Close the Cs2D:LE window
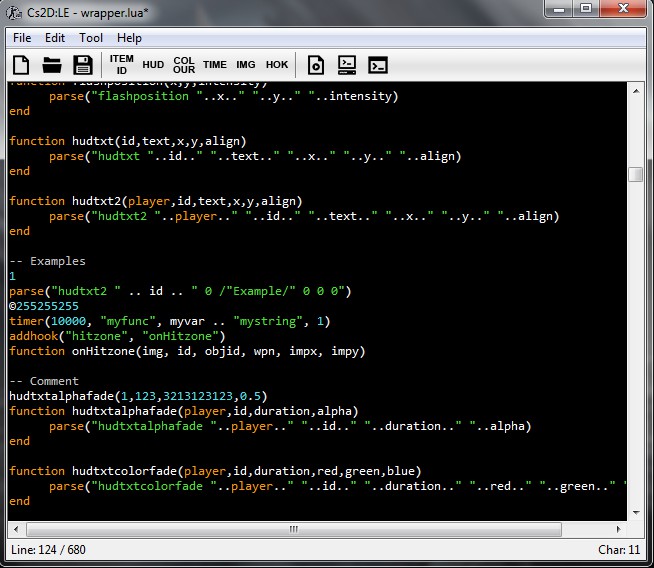This screenshot has height=568, width=654. tap(623, 9)
